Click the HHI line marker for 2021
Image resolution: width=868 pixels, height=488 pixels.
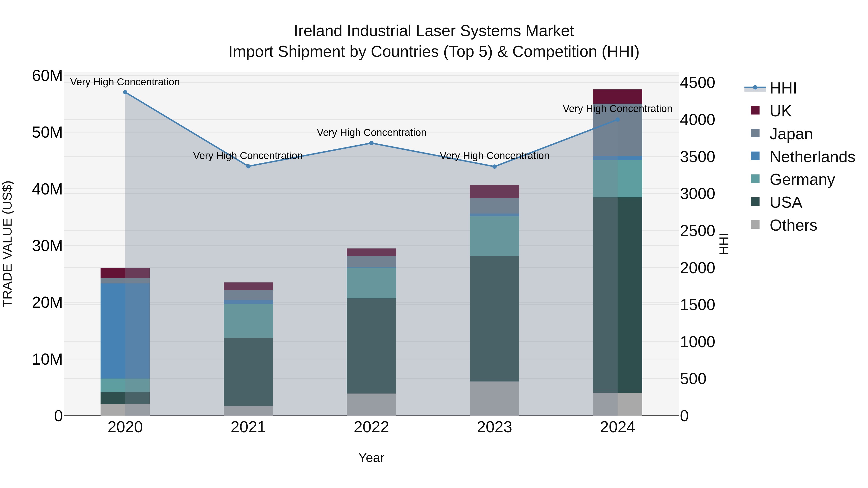pyautogui.click(x=248, y=166)
